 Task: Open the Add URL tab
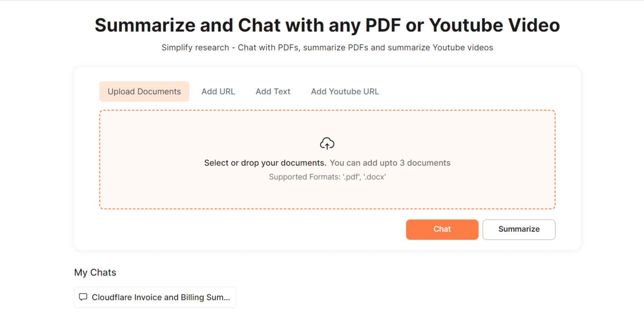218,92
